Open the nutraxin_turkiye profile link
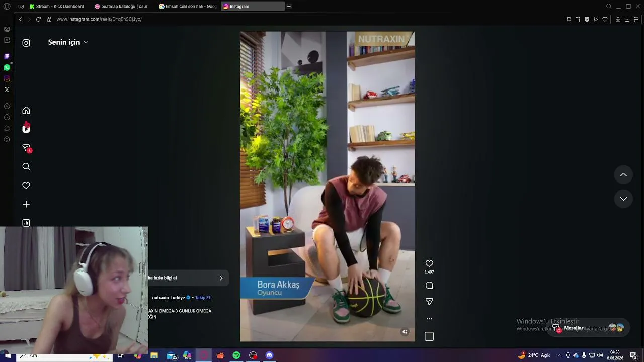 (169, 298)
